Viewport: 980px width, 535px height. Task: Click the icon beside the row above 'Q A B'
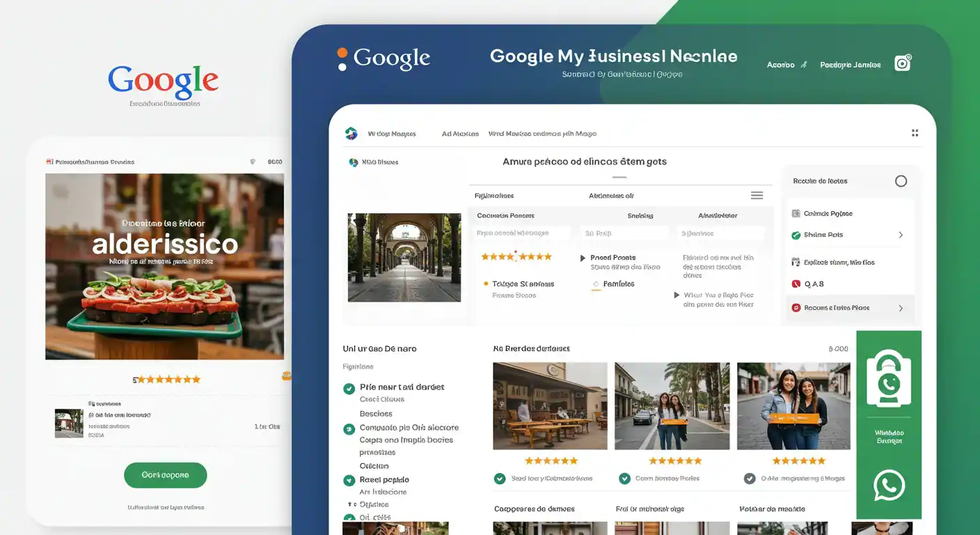point(796,263)
